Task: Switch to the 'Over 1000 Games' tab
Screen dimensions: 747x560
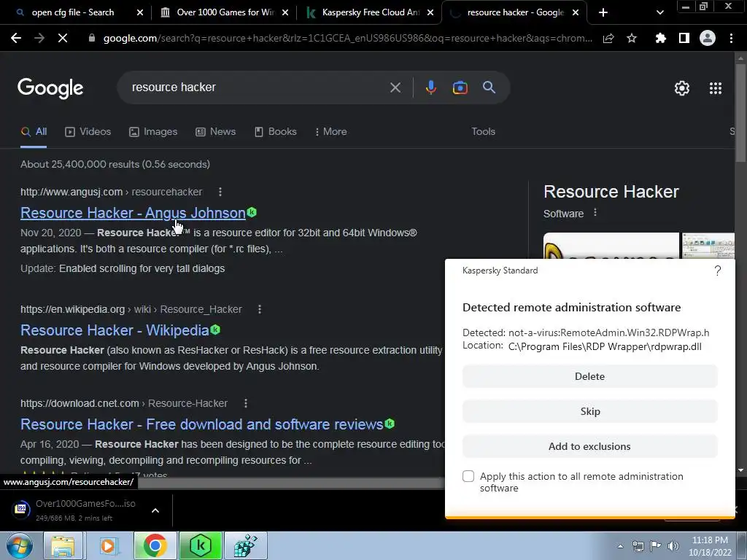Action: tap(224, 12)
